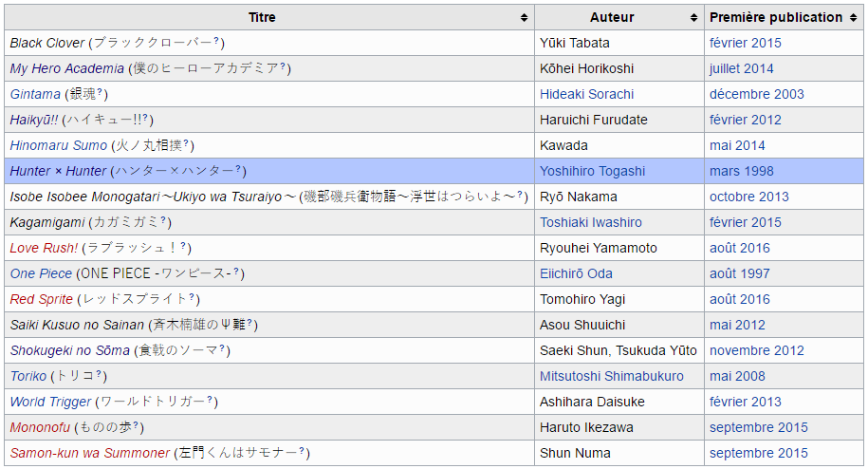The width and height of the screenshot is (868, 469).
Task: Click the Mitsutoshi Shimabukuro link
Action: coord(611,376)
